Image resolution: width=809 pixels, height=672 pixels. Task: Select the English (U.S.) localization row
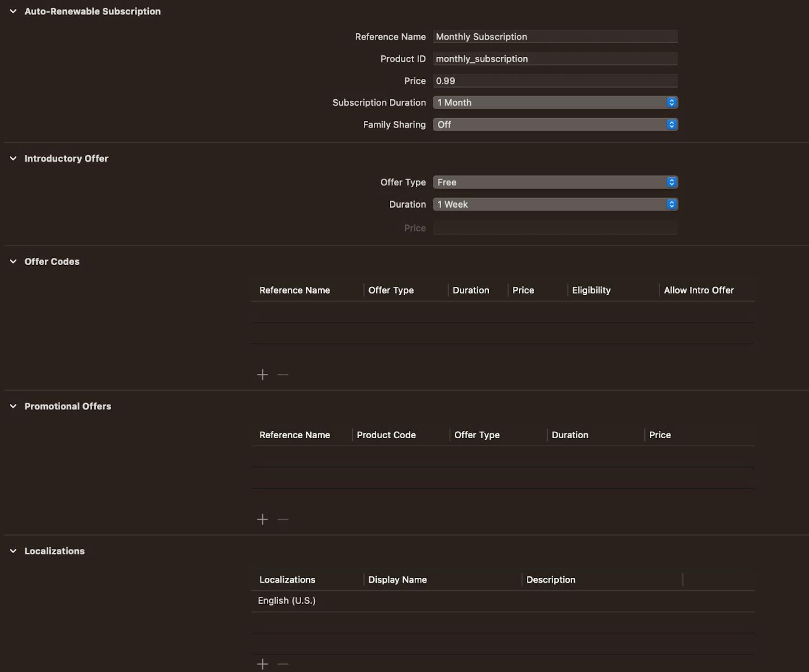coord(287,601)
